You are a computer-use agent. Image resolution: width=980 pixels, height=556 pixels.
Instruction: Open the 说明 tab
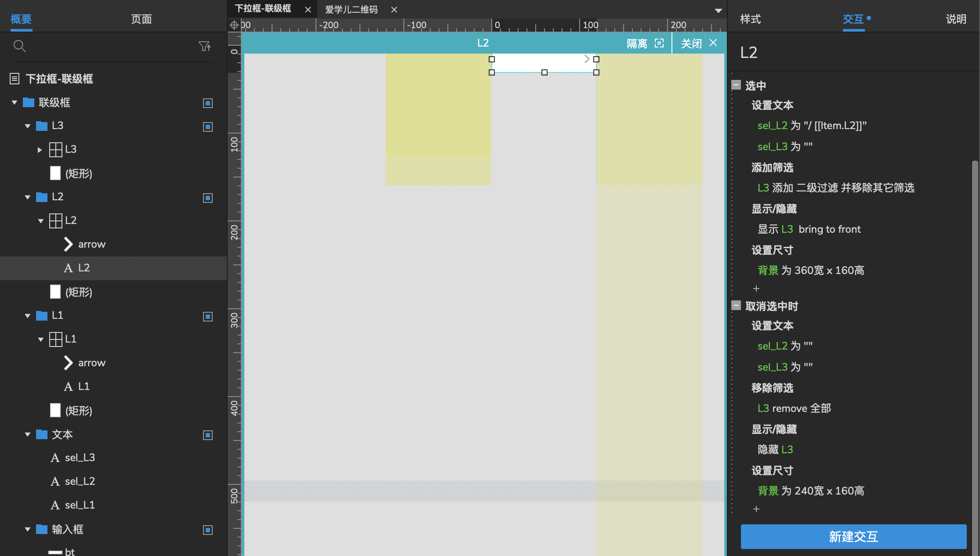click(956, 19)
